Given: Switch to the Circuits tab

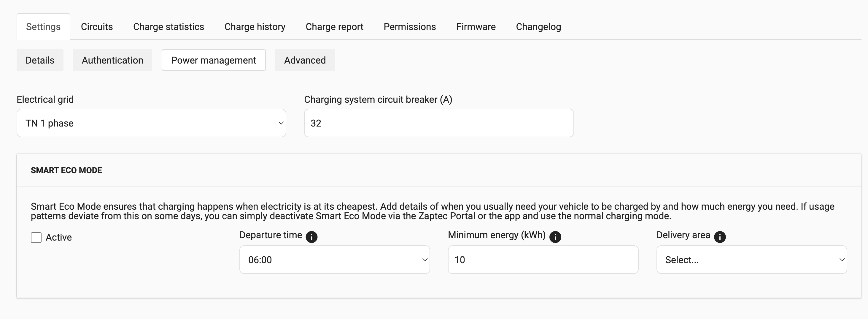Looking at the screenshot, I should pos(97,27).
